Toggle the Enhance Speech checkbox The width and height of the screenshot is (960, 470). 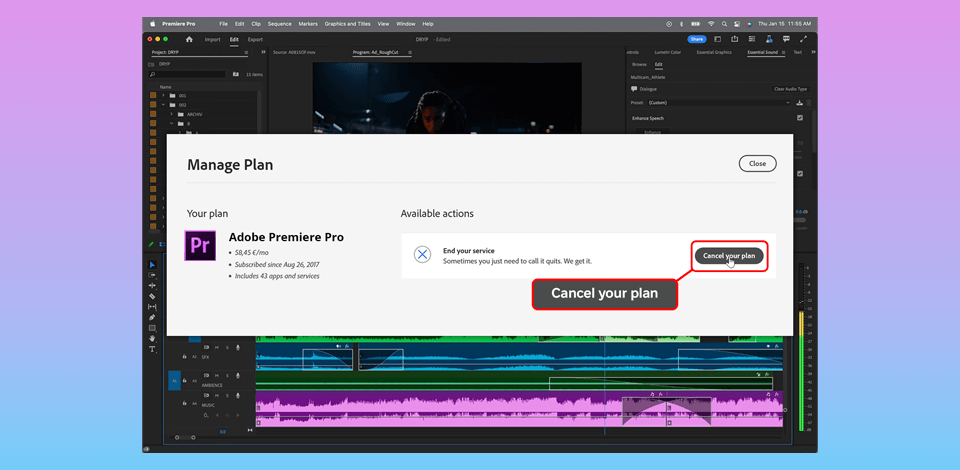coord(800,118)
